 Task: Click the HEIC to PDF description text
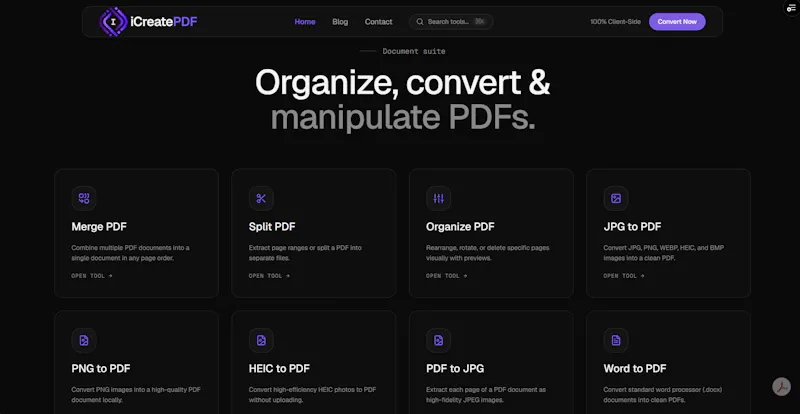[312, 395]
